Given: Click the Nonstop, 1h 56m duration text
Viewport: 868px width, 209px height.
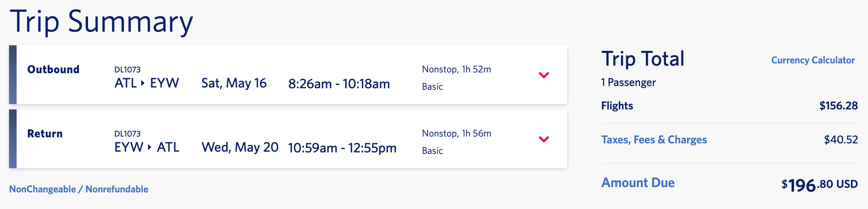Looking at the screenshot, I should [456, 134].
